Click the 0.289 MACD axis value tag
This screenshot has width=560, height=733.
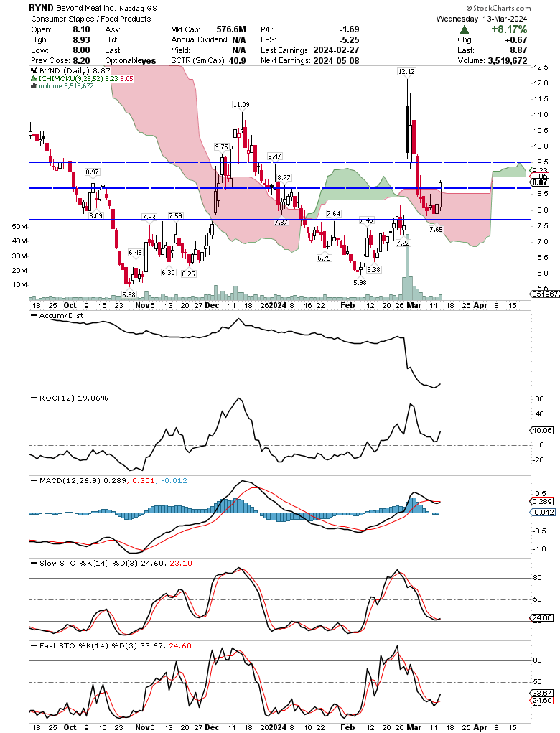542,501
